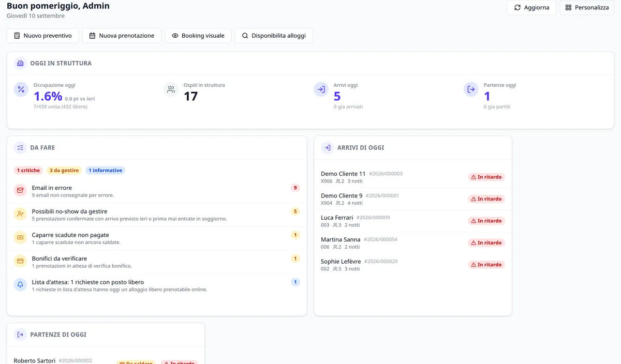Create a Nuovo preventivo
This screenshot has height=364, width=621.
(x=42, y=36)
